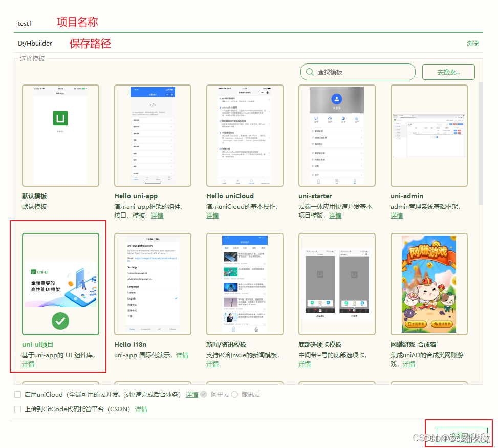The image size is (498, 448).
Task: Click the 默认模板 title text
Action: [x=34, y=196]
